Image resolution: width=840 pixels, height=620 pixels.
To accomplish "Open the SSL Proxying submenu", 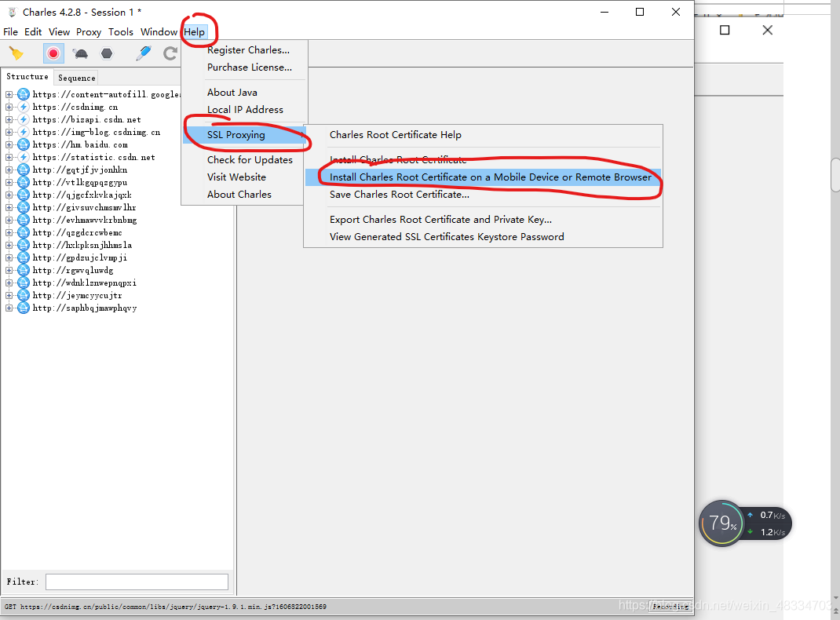I will (244, 134).
